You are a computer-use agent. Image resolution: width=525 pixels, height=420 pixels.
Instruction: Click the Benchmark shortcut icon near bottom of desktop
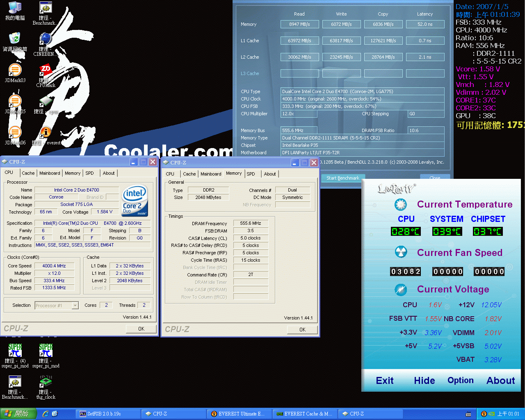pos(15,387)
